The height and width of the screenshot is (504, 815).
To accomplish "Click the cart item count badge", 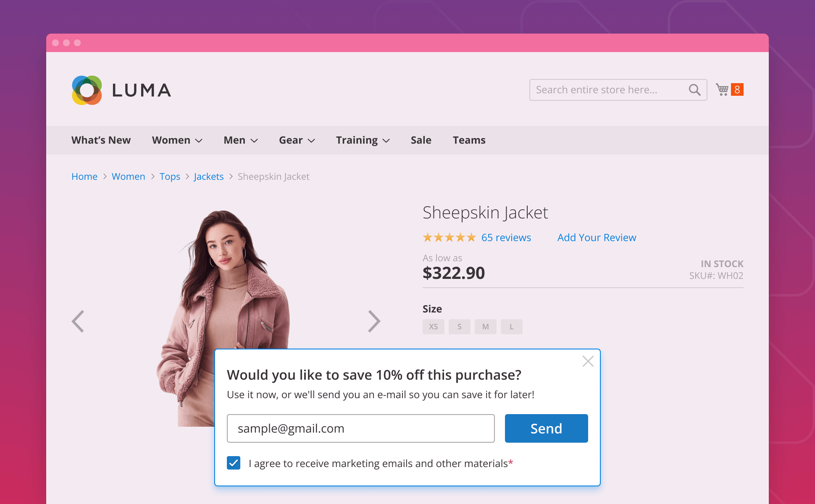I will pyautogui.click(x=737, y=89).
